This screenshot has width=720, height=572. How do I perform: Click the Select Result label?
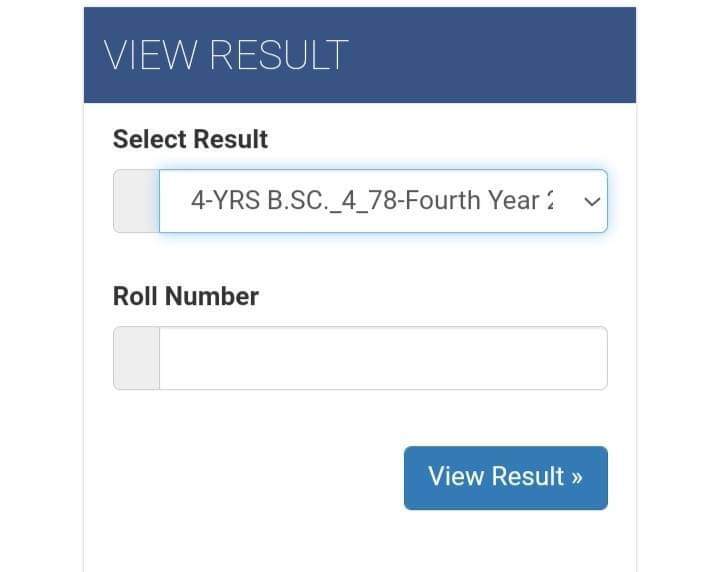(x=190, y=139)
